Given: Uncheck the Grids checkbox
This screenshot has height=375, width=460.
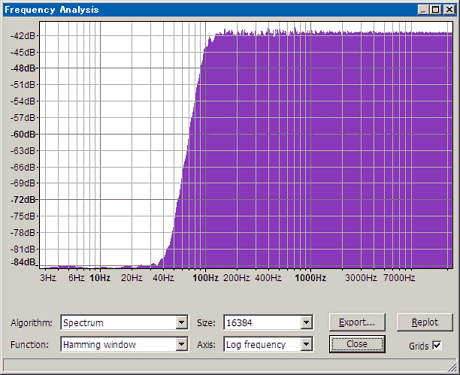Looking at the screenshot, I should point(437,345).
